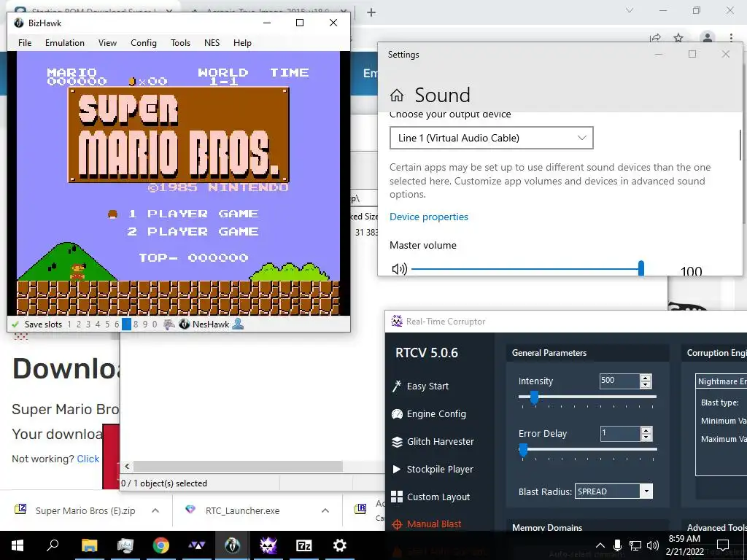The width and height of the screenshot is (747, 560).
Task: Open the output device dropdown in Sound settings
Action: click(x=491, y=138)
